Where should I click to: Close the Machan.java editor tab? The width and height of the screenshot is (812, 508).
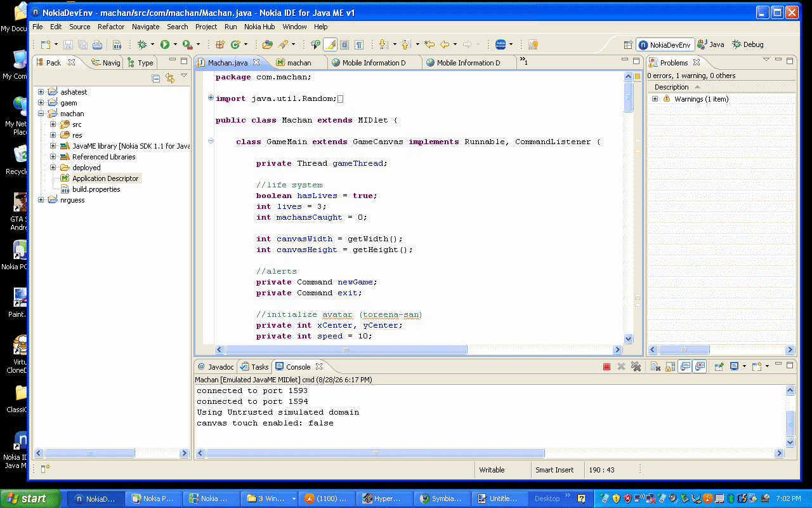pos(257,62)
